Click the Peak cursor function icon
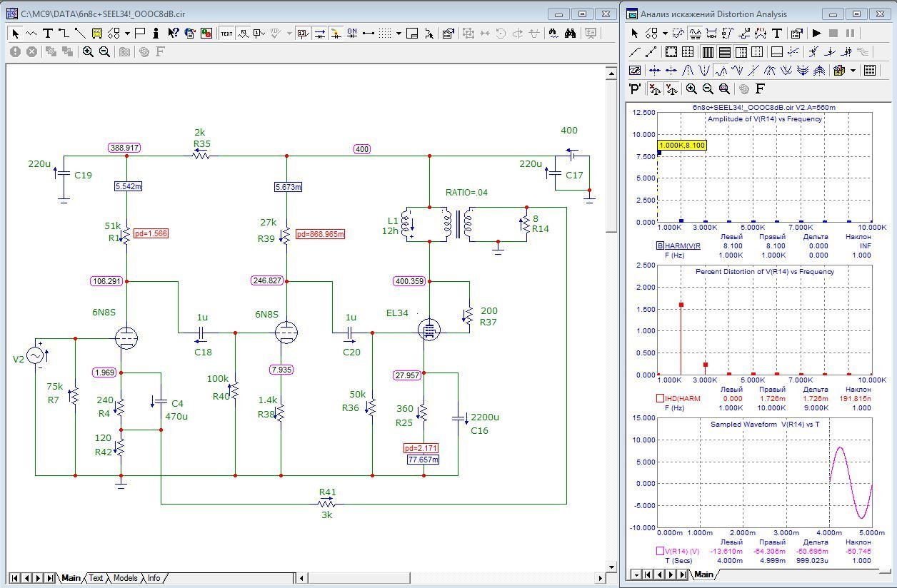897x588 pixels. pyautogui.click(x=688, y=71)
